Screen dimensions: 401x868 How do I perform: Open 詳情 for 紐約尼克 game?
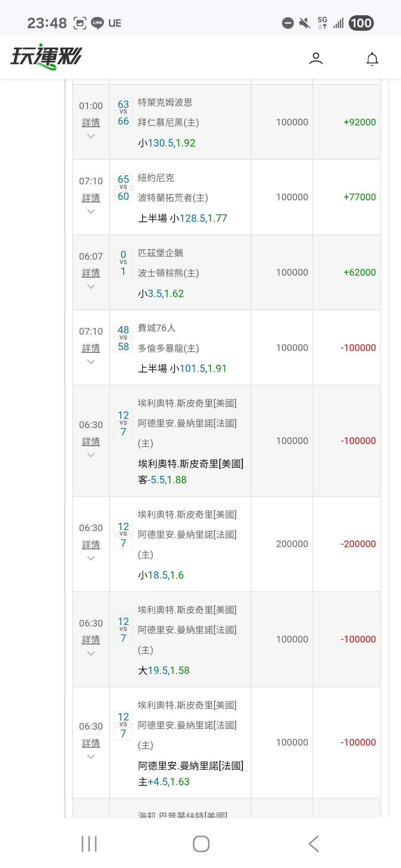click(x=91, y=198)
